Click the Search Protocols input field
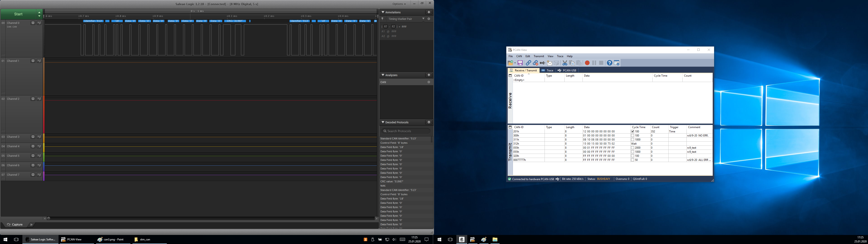 click(408, 131)
